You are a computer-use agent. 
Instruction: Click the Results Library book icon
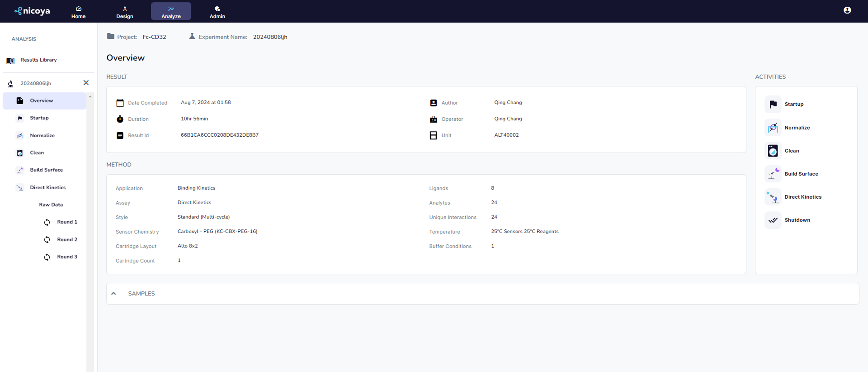(x=10, y=60)
